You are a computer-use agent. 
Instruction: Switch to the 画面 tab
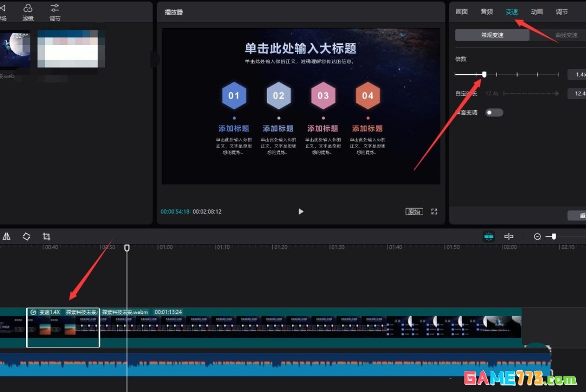(461, 11)
